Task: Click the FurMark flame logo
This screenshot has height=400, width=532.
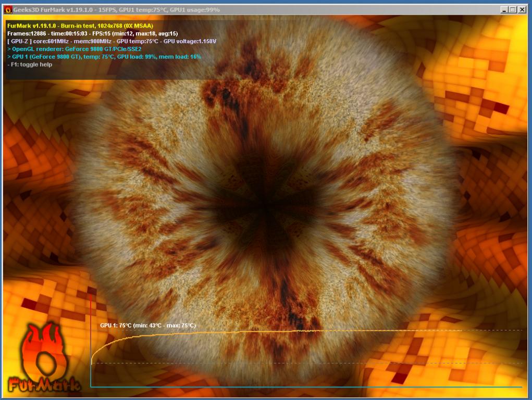Action: click(44, 358)
